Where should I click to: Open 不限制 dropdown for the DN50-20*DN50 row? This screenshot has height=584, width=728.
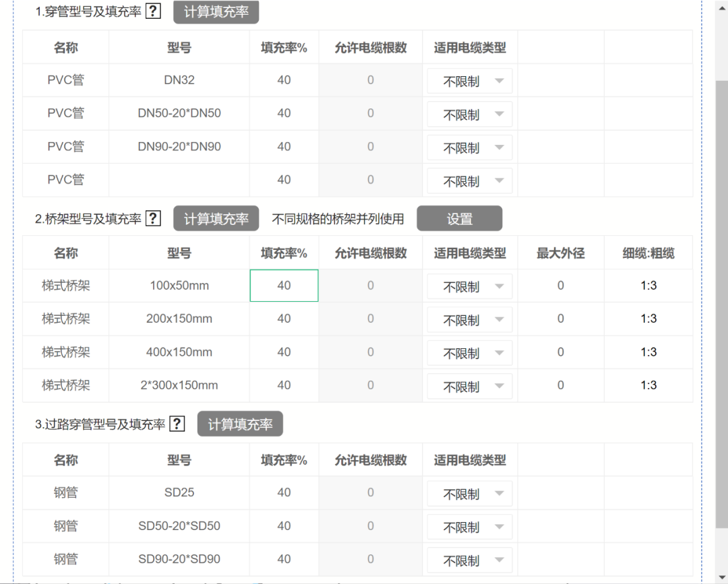pyautogui.click(x=469, y=114)
